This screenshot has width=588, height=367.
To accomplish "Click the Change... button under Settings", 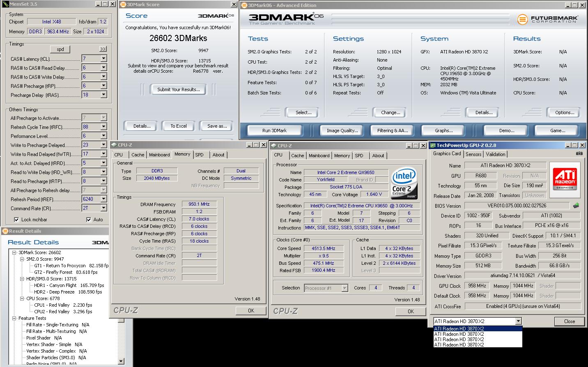I will pos(390,112).
